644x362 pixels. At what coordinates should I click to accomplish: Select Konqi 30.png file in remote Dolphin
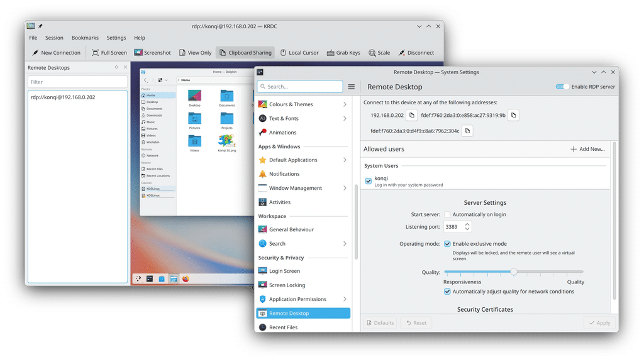tap(226, 143)
